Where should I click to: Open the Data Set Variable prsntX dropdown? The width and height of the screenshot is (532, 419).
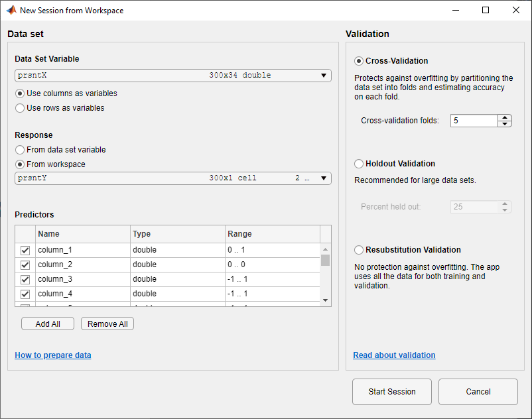(324, 76)
